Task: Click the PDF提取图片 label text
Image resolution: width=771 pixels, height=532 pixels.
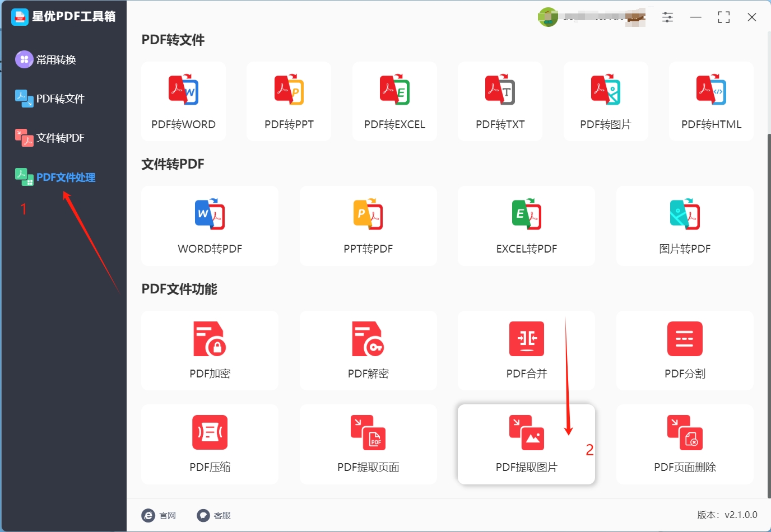Action: point(527,467)
